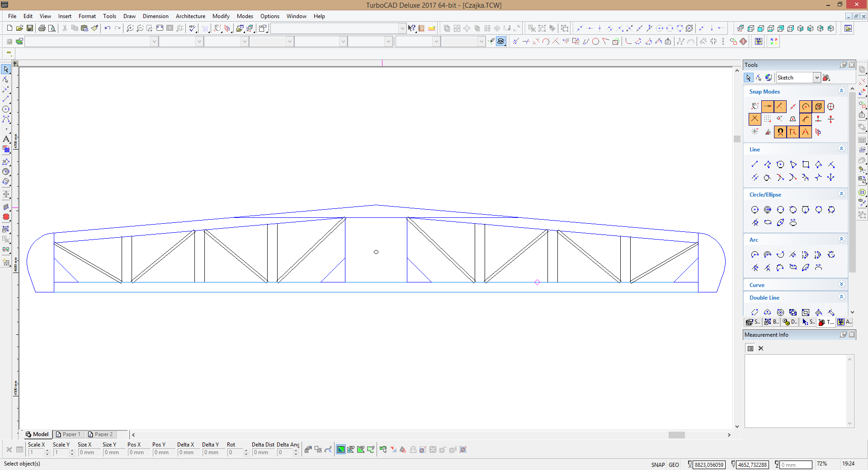Toggle the Grid snap mode

point(768,119)
